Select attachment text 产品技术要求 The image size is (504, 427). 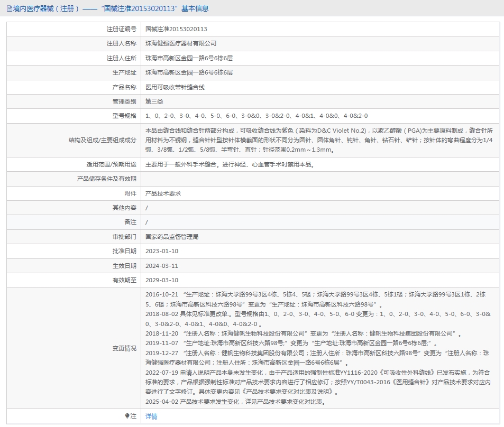coord(163,193)
